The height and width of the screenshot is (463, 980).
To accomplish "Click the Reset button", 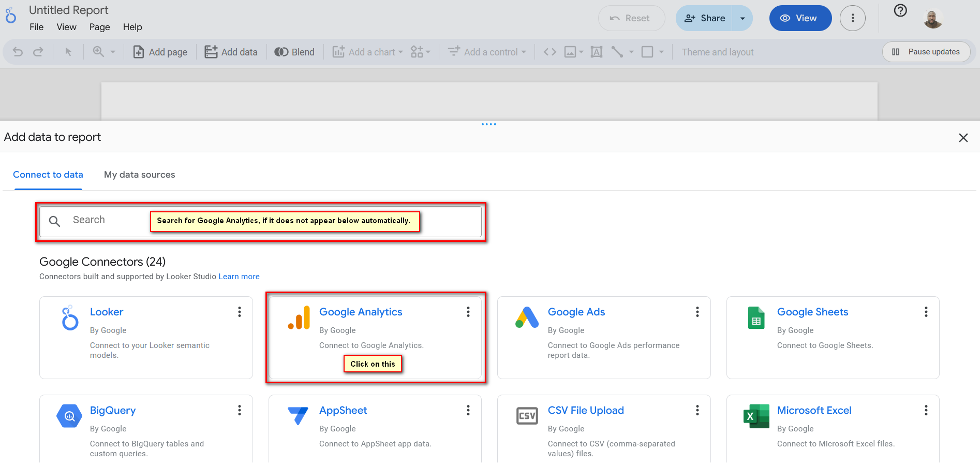I will click(631, 18).
